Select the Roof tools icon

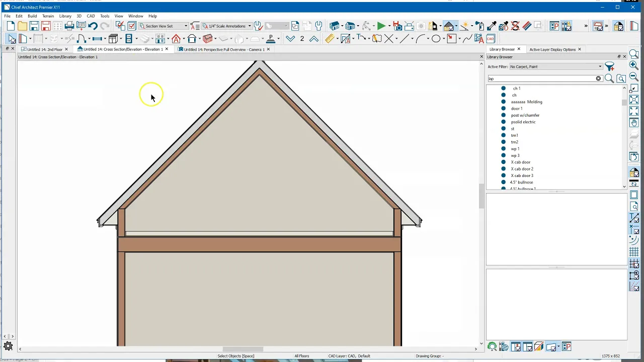pos(176,39)
